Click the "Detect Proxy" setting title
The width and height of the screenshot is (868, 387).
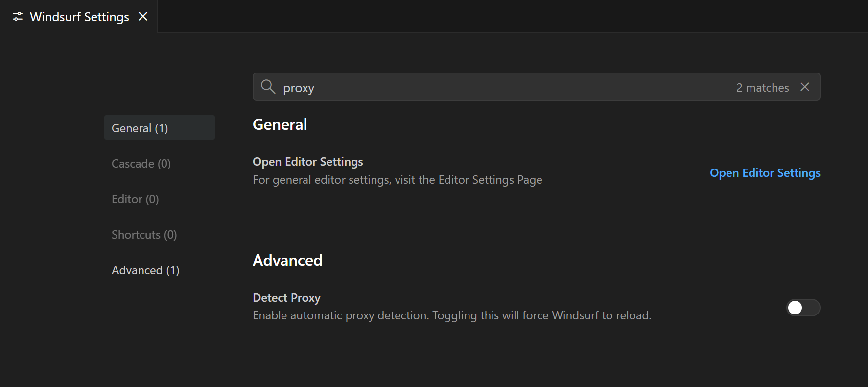coord(286,298)
